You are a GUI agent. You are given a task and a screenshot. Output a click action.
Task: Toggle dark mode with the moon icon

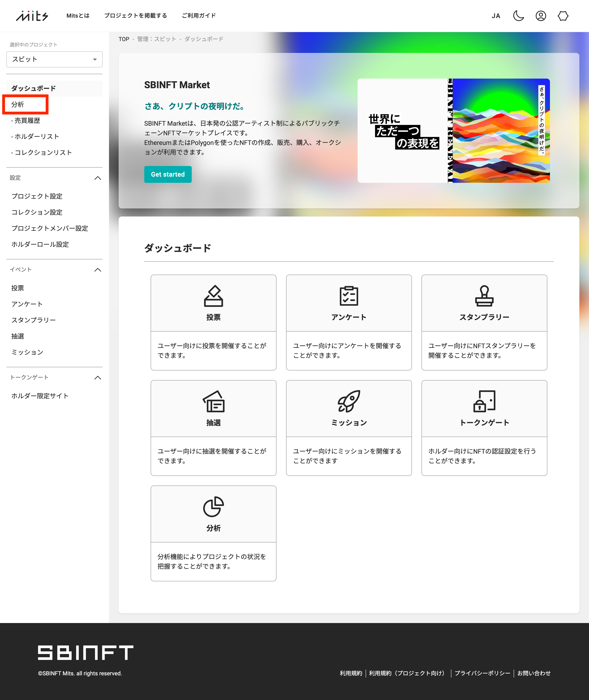pos(518,16)
